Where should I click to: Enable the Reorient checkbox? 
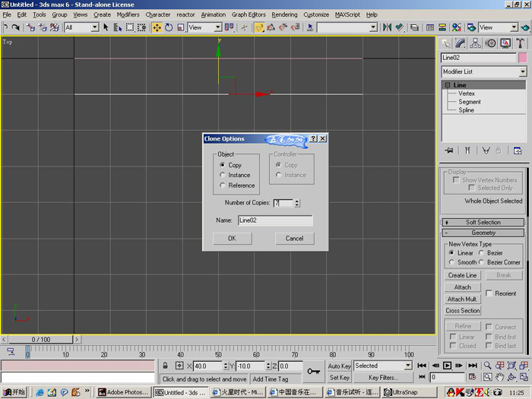click(x=489, y=293)
